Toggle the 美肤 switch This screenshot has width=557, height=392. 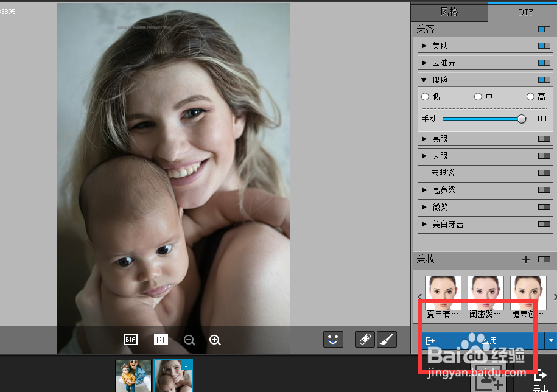pyautogui.click(x=544, y=46)
